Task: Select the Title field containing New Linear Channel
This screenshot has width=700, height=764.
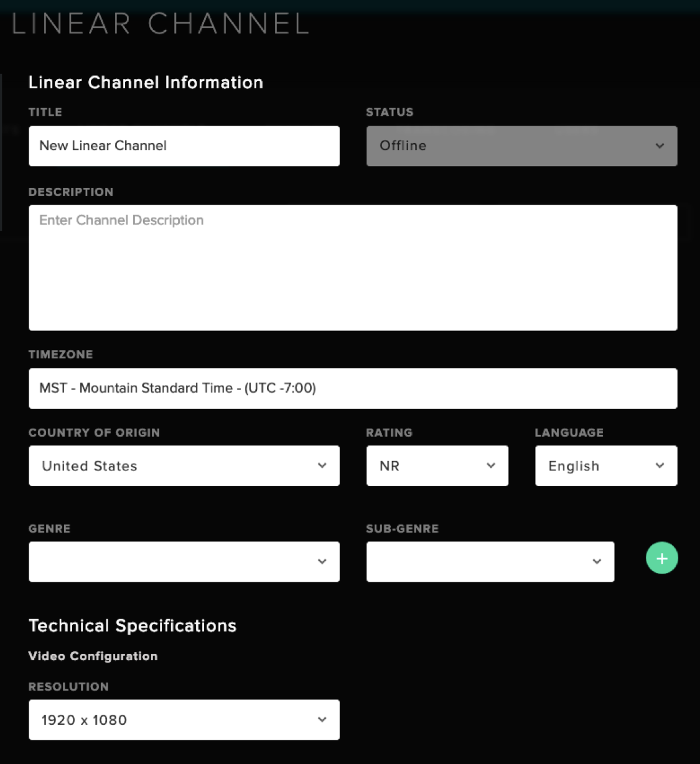Action: (184, 146)
